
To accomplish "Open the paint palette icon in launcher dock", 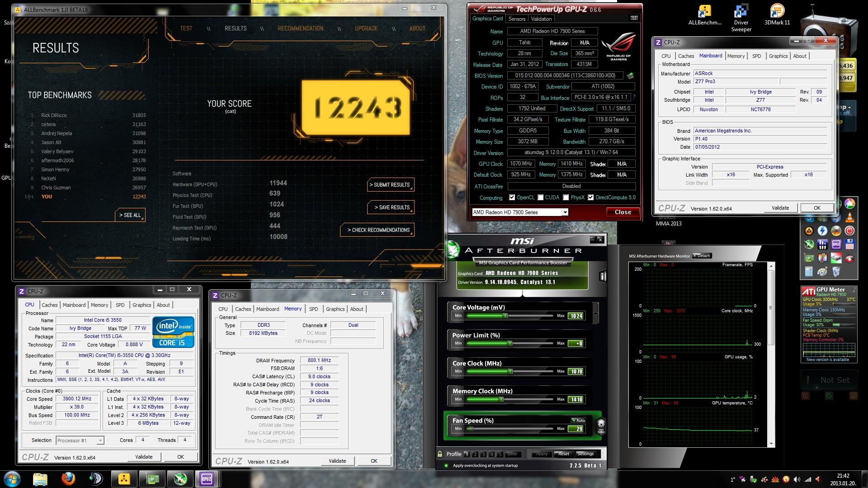I will (x=822, y=271).
